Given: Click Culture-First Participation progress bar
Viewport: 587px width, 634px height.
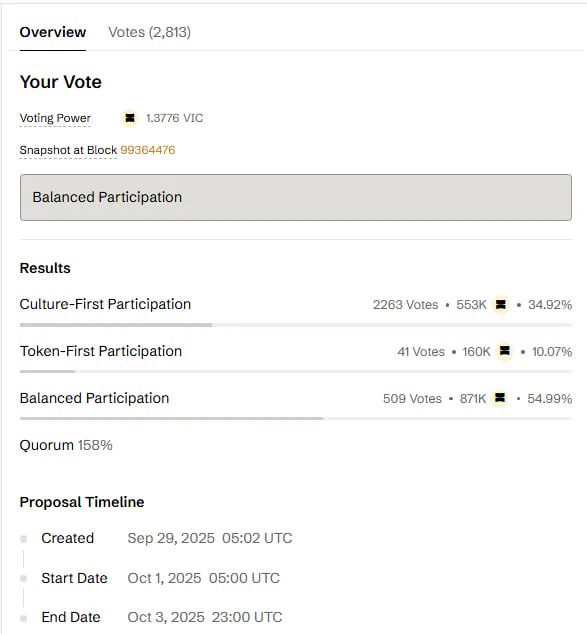Looking at the screenshot, I should pyautogui.click(x=296, y=325).
